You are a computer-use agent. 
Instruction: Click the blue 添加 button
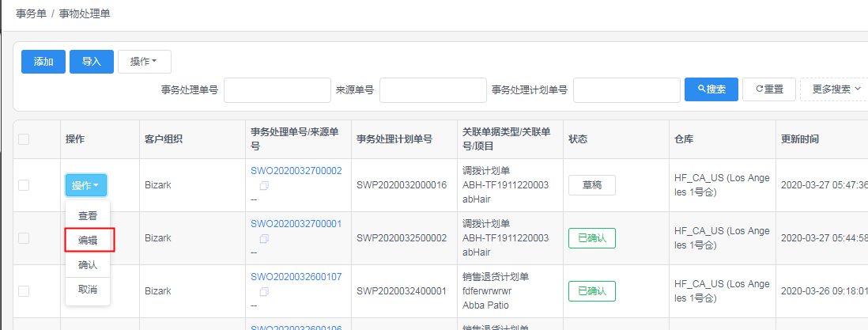pyautogui.click(x=43, y=62)
